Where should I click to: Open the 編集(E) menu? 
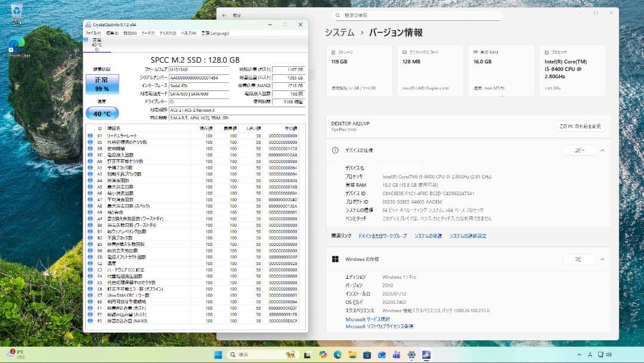[112, 33]
